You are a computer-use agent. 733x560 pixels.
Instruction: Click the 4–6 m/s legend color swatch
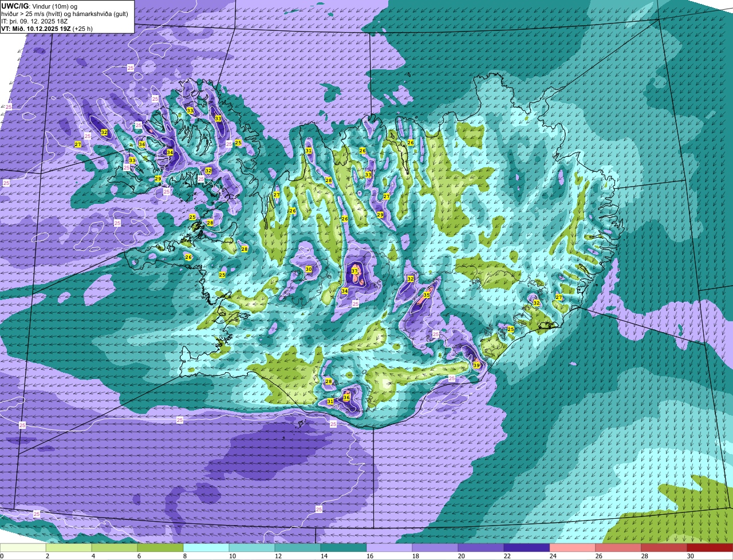[x=115, y=548]
